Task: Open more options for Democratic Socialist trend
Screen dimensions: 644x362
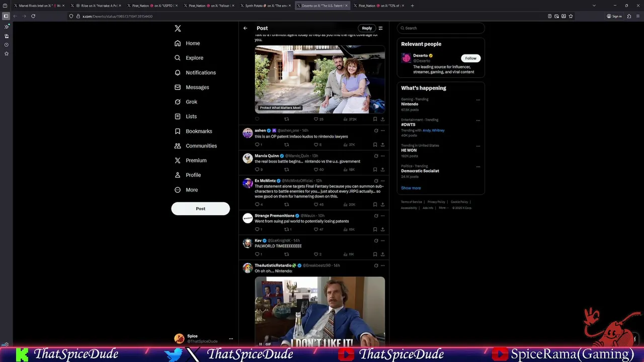Action: click(x=478, y=167)
